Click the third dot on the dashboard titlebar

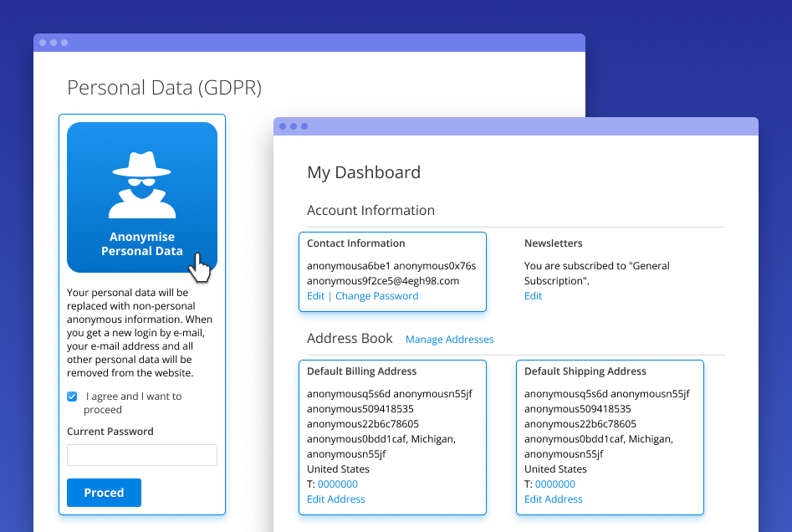point(303,125)
